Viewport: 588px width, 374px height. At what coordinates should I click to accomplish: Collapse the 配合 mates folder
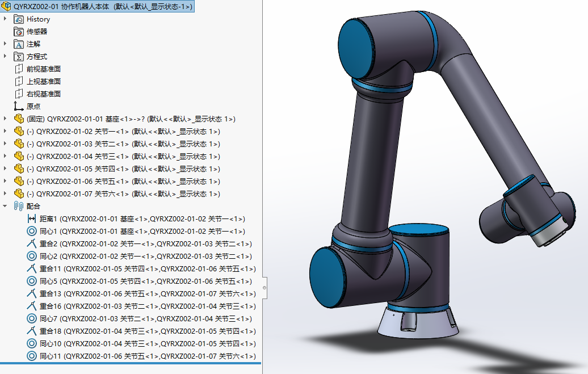click(5, 206)
